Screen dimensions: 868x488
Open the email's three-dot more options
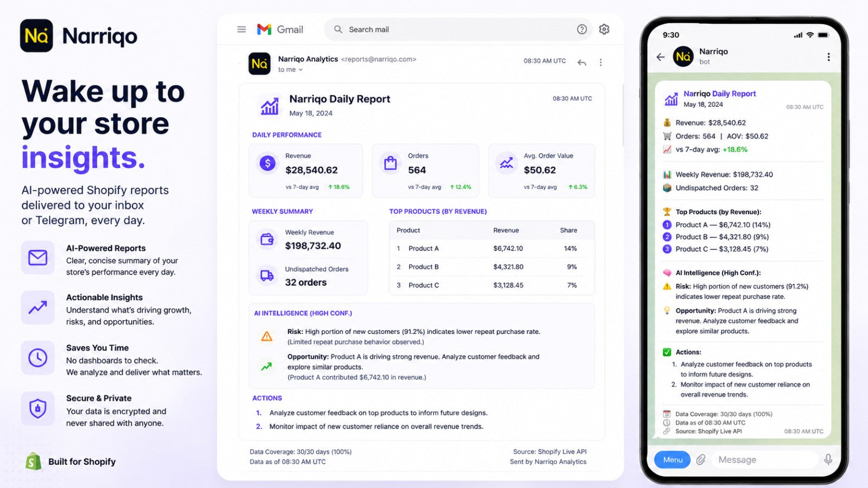[x=601, y=62]
